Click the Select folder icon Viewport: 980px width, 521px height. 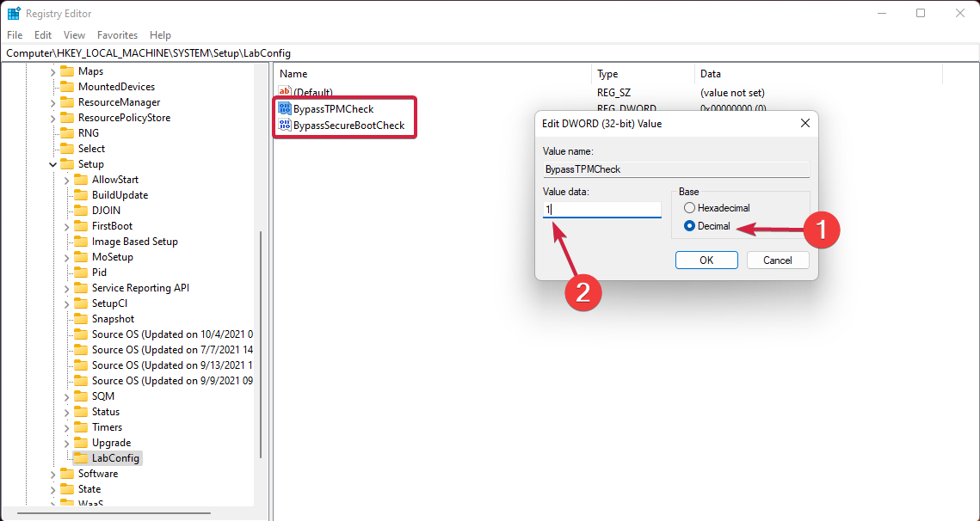coord(67,149)
